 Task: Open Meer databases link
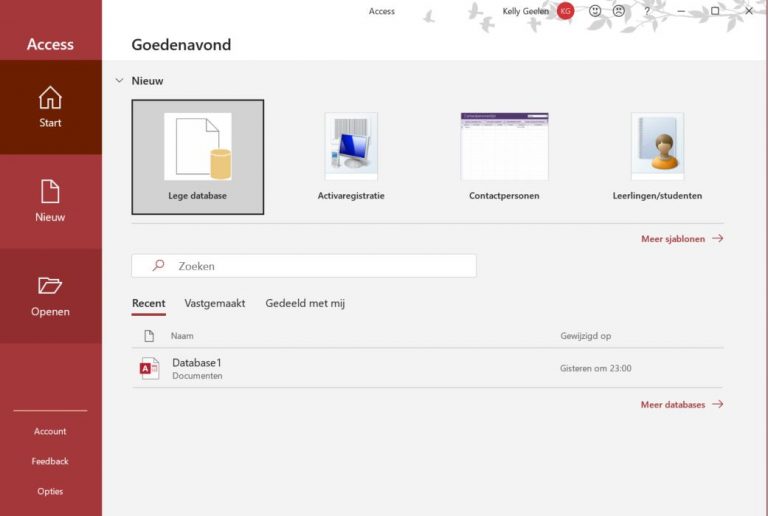tap(682, 404)
